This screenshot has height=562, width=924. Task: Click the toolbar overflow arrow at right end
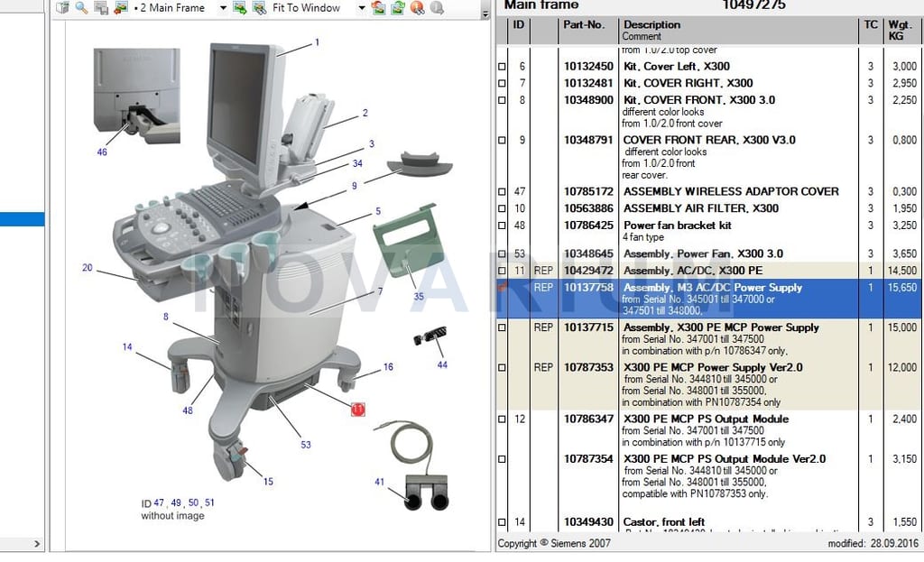[x=485, y=14]
